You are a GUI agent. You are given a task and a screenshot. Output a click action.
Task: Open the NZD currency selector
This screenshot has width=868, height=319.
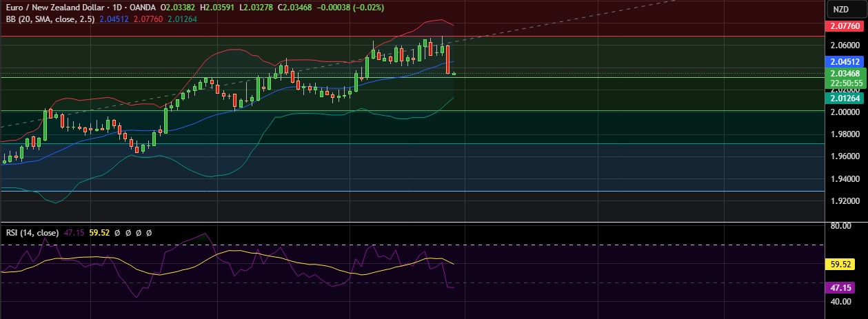click(846, 10)
